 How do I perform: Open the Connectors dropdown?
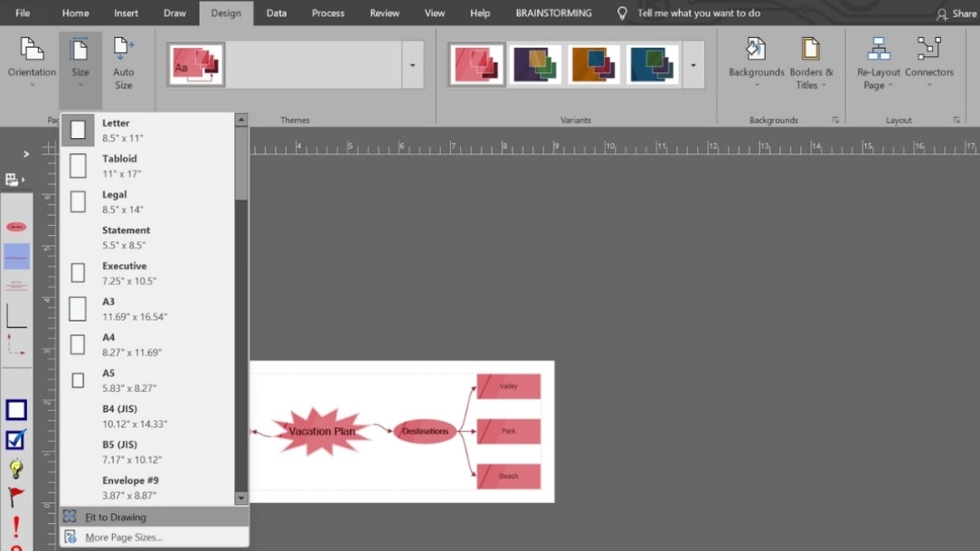(928, 63)
